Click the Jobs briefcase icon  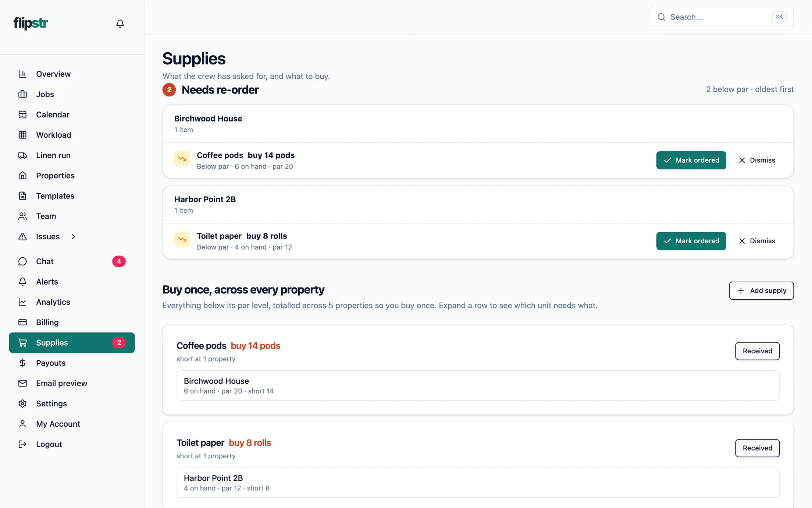click(x=22, y=94)
